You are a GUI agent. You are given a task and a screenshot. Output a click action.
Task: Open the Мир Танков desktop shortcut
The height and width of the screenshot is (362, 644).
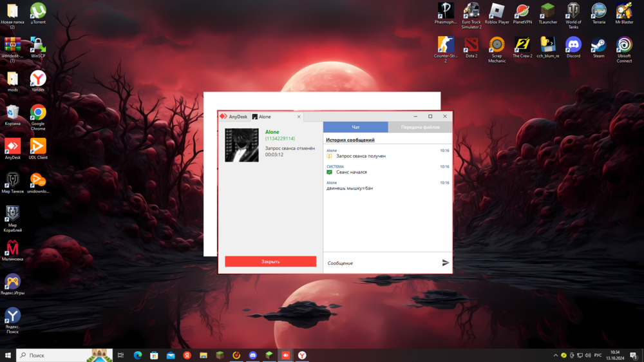pos(12,182)
